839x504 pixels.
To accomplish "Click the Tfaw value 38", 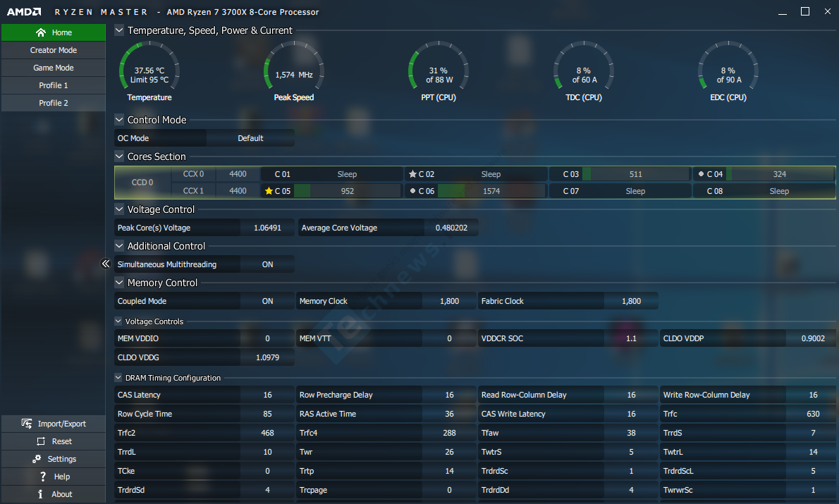I will (x=632, y=433).
